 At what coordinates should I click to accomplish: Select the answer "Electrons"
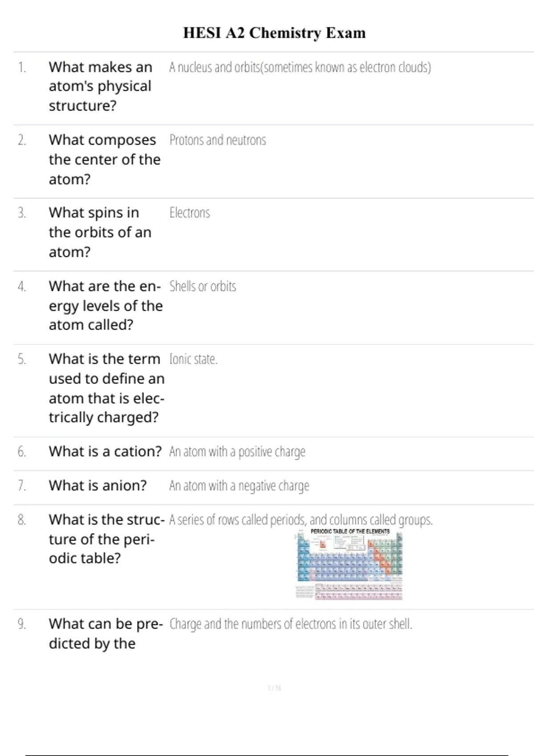(190, 213)
